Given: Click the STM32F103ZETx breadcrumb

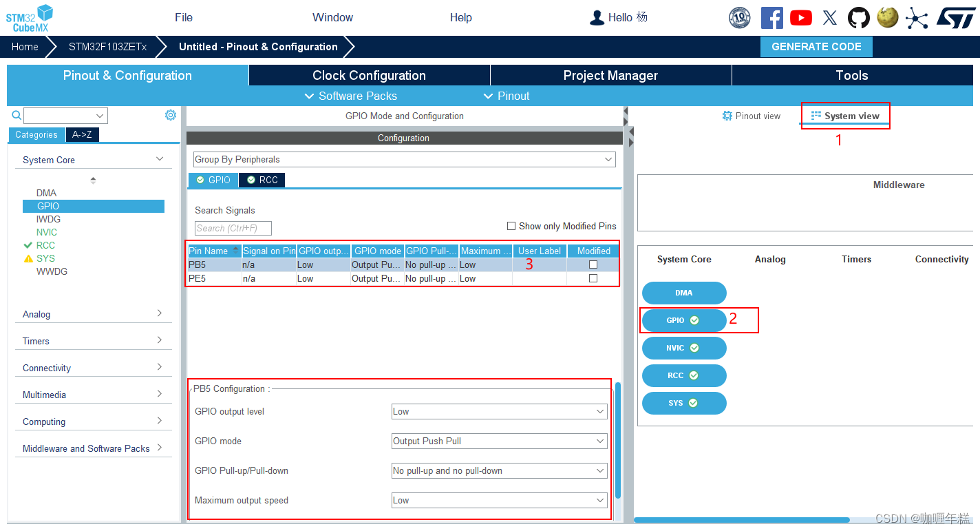Looking at the screenshot, I should 107,47.
